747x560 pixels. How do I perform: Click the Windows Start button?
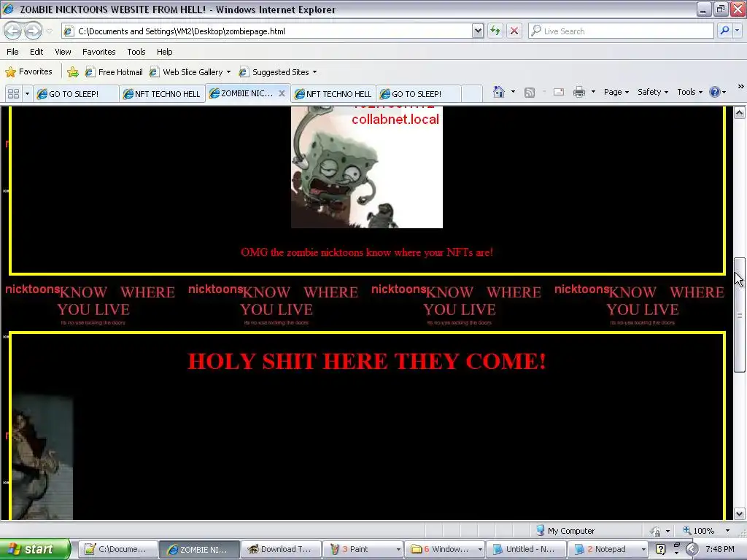pyautogui.click(x=35, y=549)
